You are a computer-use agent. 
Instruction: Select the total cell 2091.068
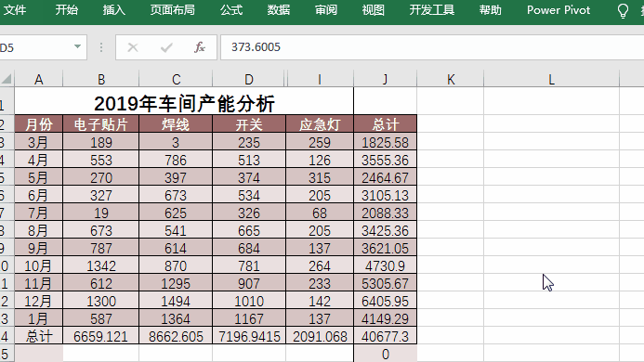click(x=320, y=336)
